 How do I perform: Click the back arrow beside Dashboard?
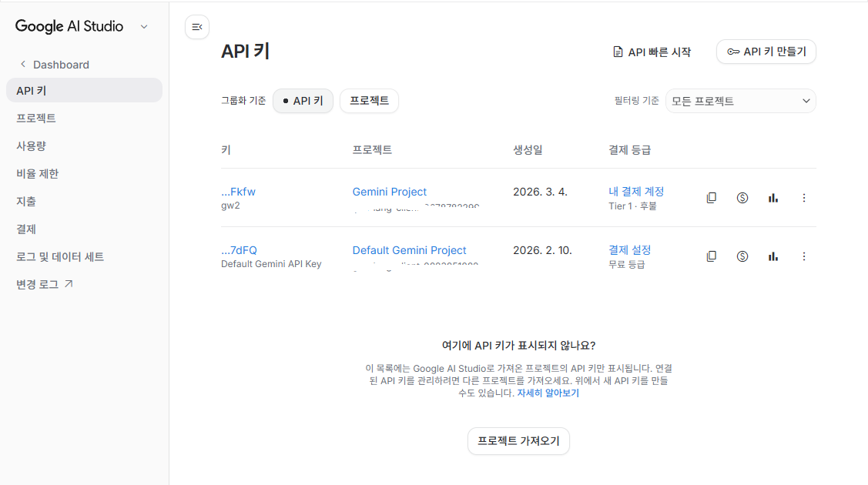[x=22, y=65]
